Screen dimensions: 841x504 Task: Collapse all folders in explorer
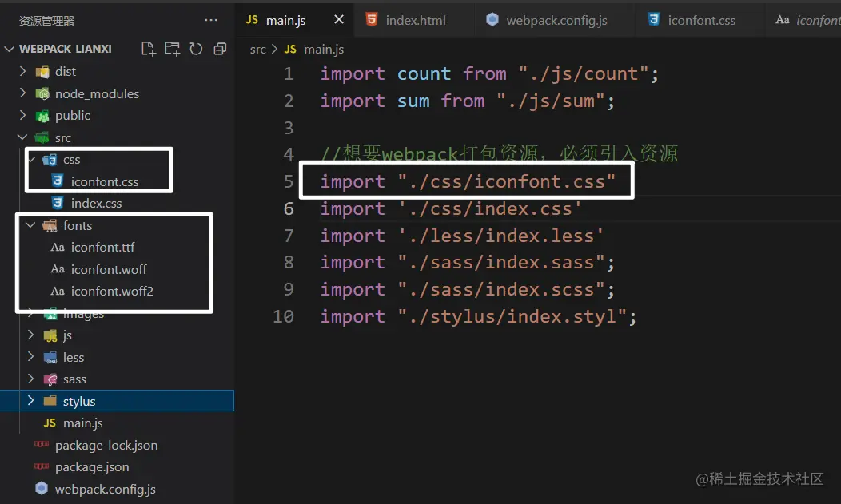click(x=220, y=49)
